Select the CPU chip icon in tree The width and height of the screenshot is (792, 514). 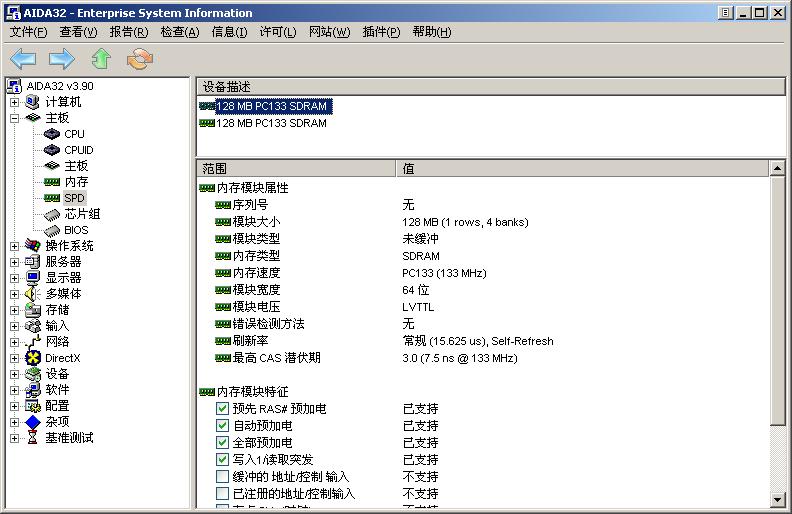[x=52, y=134]
